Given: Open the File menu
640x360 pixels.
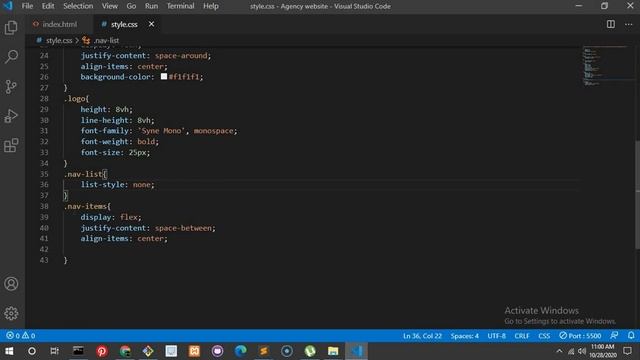Looking at the screenshot, I should (27, 6).
